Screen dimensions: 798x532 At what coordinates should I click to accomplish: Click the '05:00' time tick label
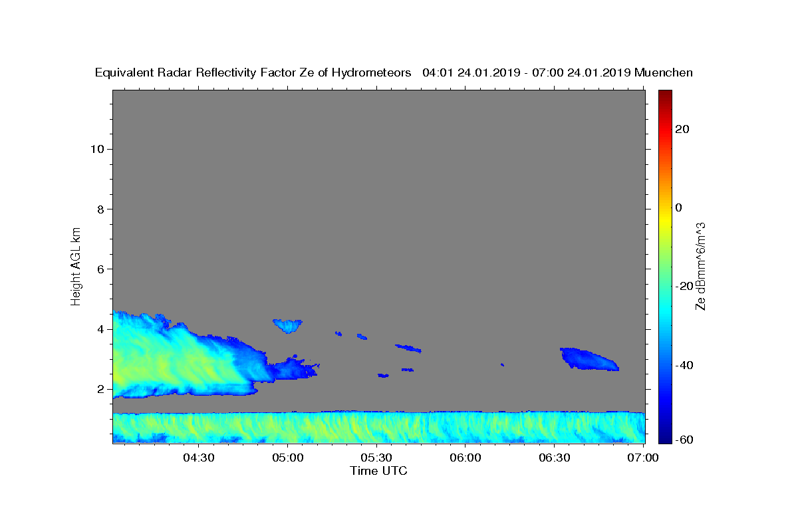288,458
